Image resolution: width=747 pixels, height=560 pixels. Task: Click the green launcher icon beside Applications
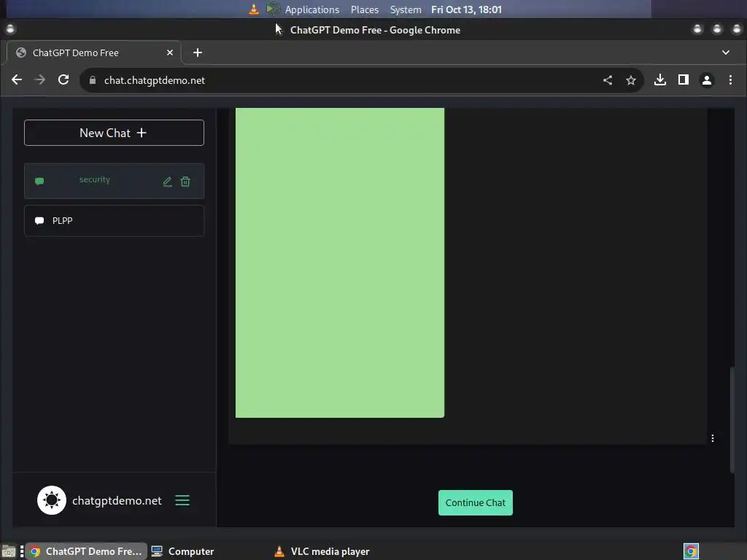pos(273,9)
